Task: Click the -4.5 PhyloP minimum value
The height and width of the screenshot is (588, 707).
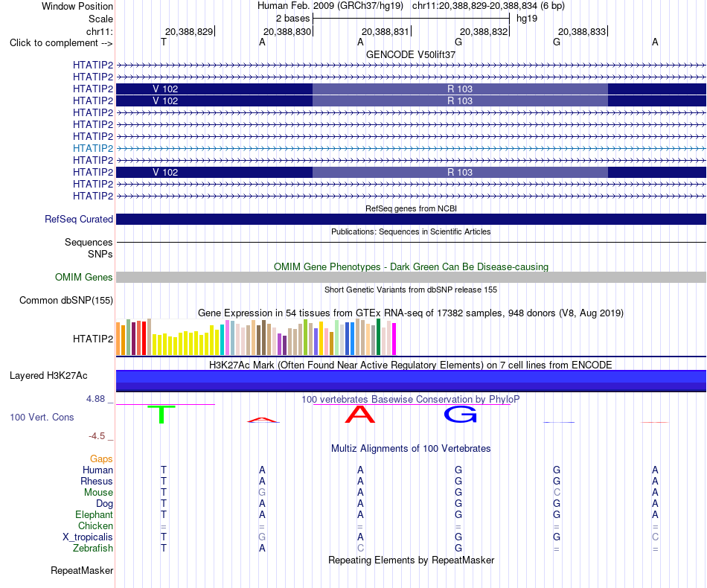Action: click(x=97, y=435)
